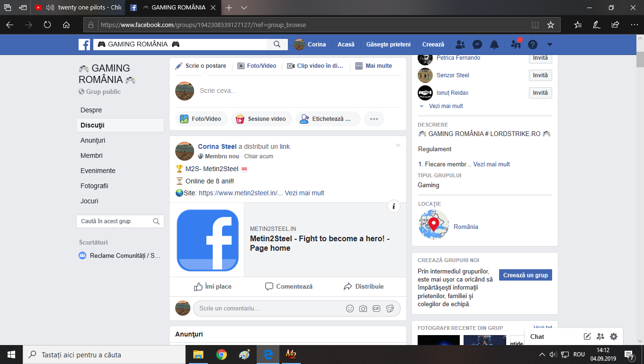Viewport: 644px width, 364px height.
Task: Open Messenger icon in header
Action: coord(477,45)
